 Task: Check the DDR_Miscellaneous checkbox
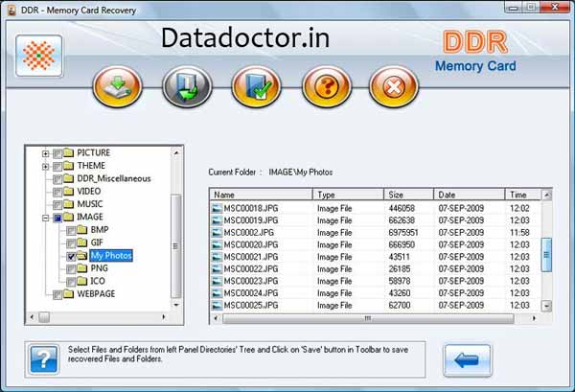[57, 179]
